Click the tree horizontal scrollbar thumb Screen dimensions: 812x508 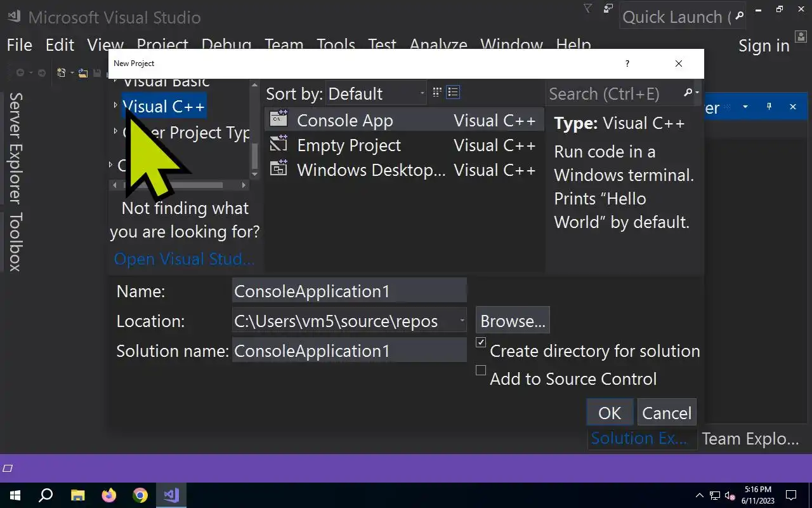coord(173,185)
